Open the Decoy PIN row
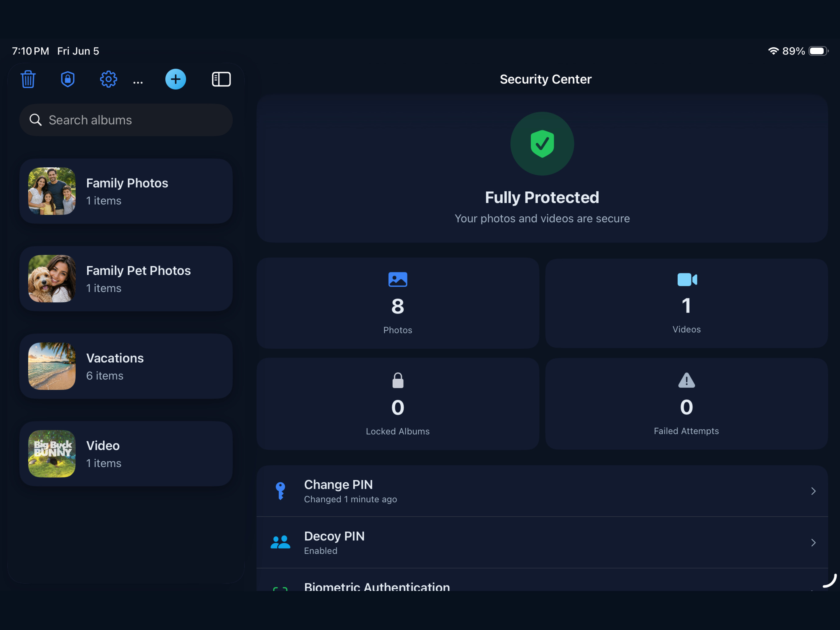The width and height of the screenshot is (840, 630). point(542,542)
